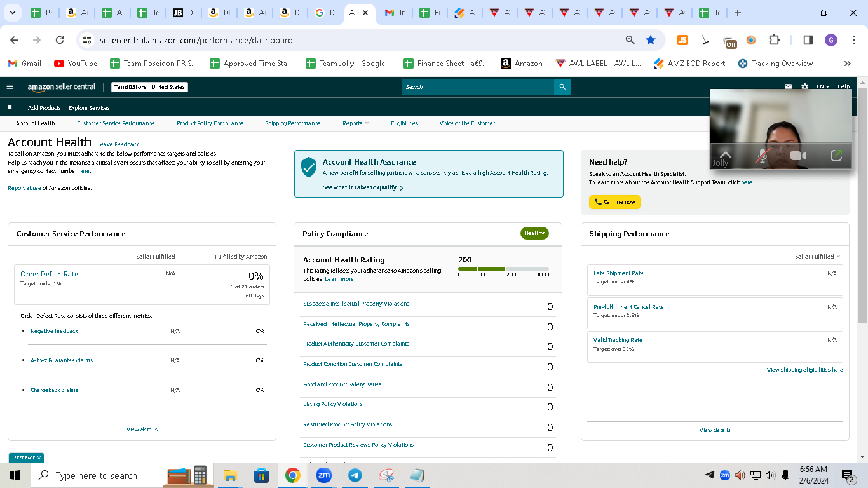The image size is (868, 488).
Task: Open the Seller Central hamburger menu
Action: coord(10,87)
